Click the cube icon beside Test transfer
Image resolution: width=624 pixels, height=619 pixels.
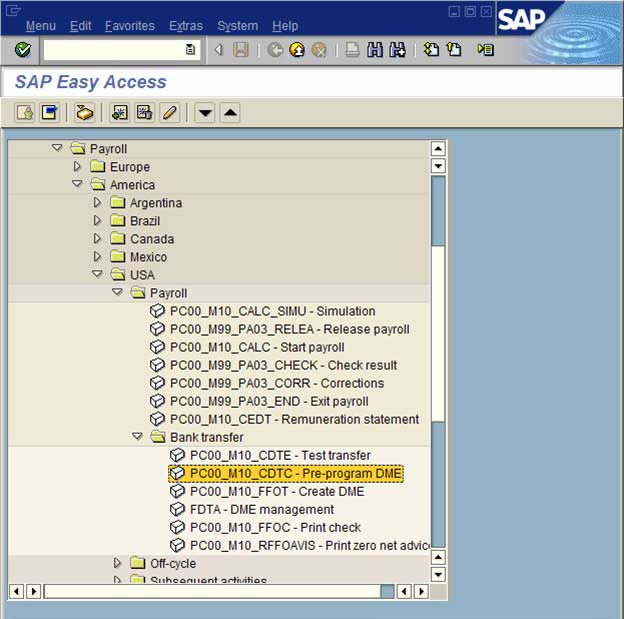177,455
